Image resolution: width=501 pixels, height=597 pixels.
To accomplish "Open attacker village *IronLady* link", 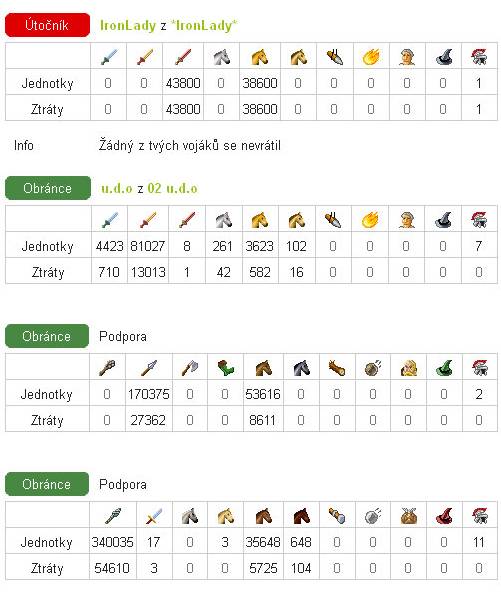I will pos(204,26).
